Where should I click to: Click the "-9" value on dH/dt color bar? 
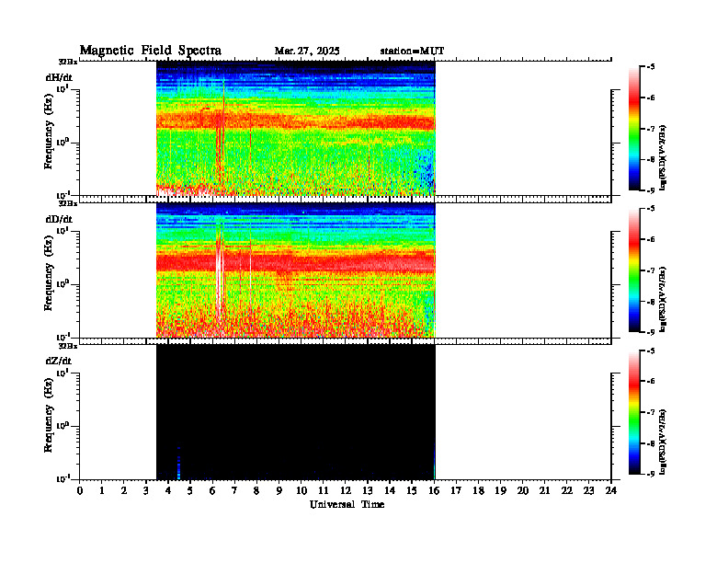[651, 190]
